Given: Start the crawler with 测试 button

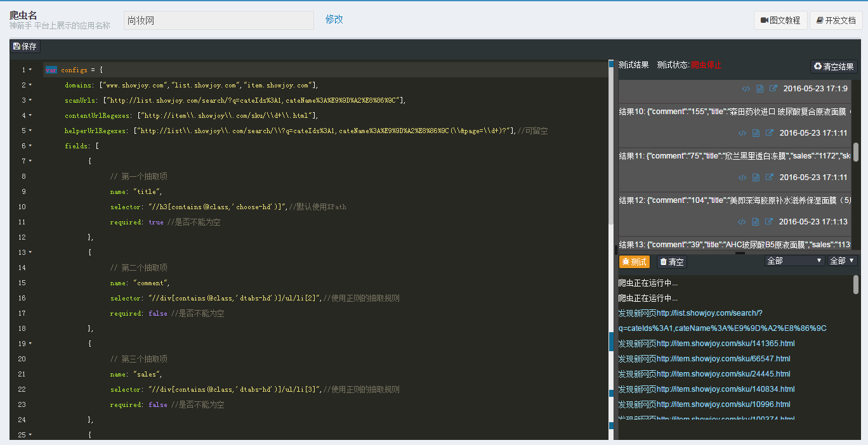Looking at the screenshot, I should coord(635,262).
